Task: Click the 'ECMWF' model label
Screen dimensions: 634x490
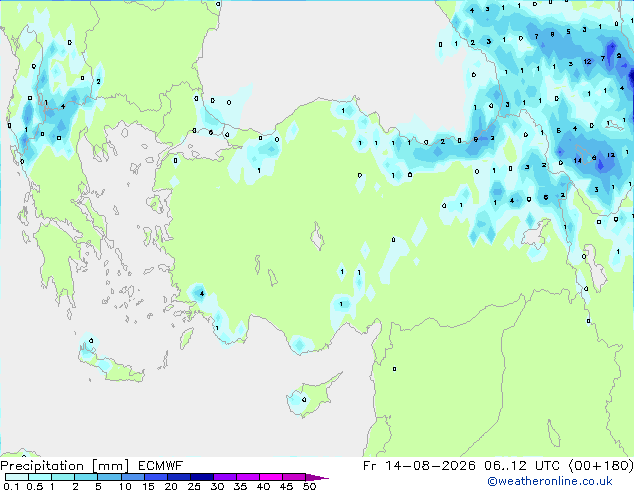Action: click(161, 466)
